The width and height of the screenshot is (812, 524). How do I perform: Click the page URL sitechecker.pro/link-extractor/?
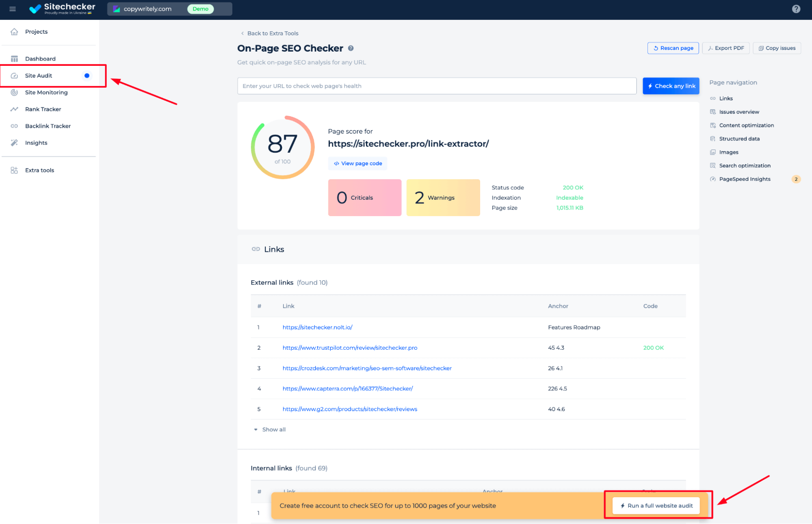pyautogui.click(x=408, y=144)
